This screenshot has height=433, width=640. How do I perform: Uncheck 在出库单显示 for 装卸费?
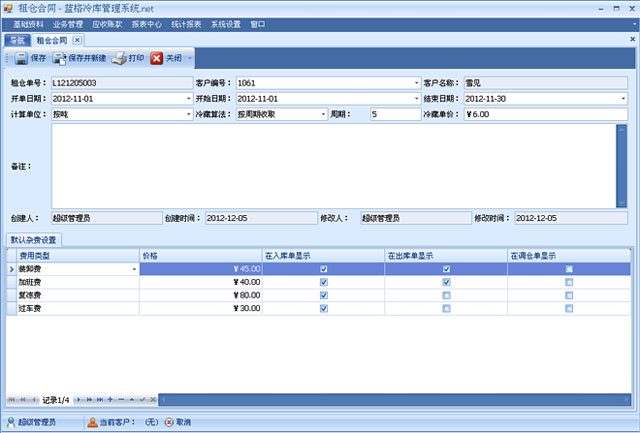[x=446, y=269]
